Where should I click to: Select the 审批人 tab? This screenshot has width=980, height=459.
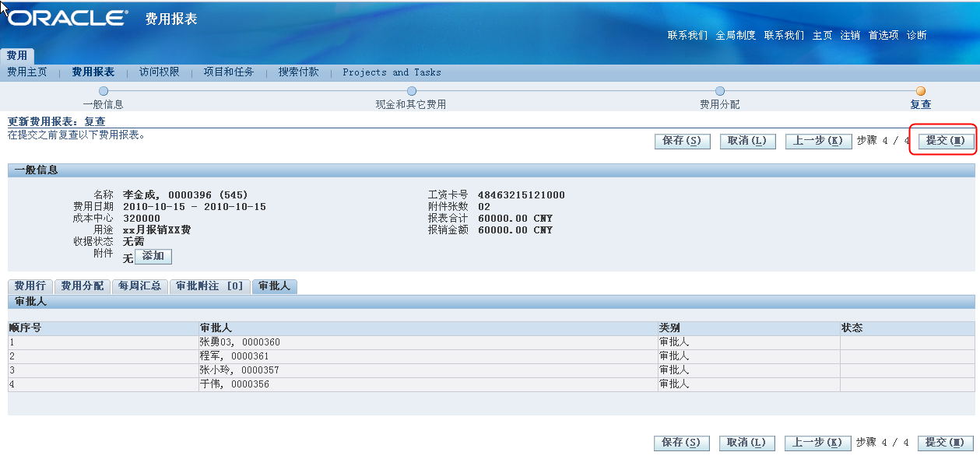[274, 286]
